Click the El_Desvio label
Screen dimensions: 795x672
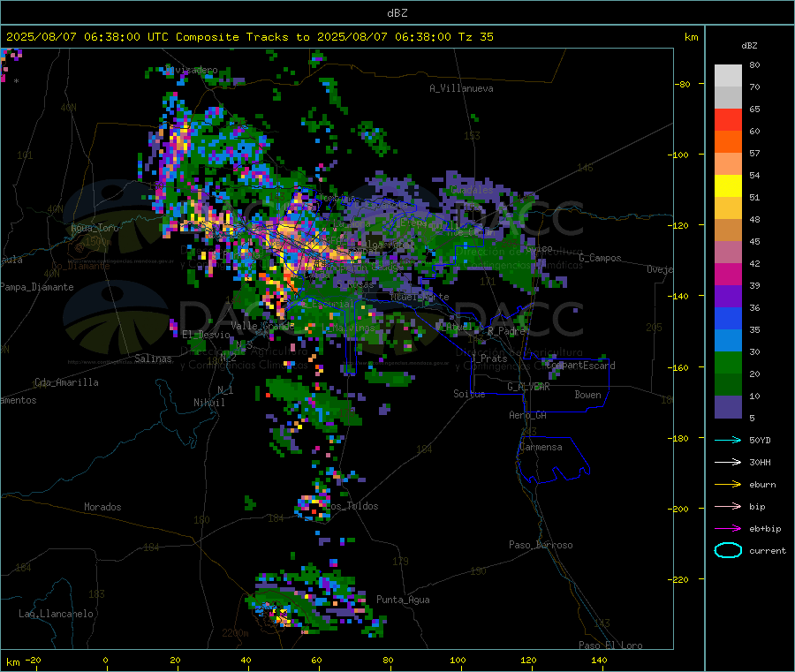point(207,335)
